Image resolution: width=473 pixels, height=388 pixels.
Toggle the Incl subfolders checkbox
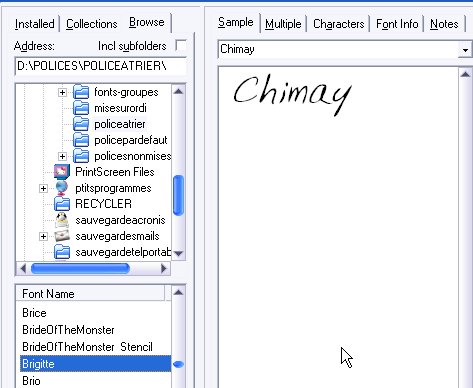181,46
